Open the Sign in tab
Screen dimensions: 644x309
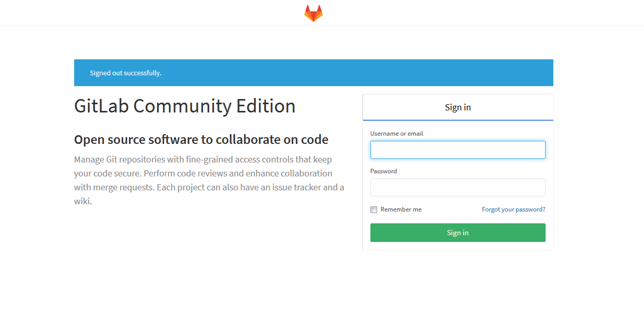click(458, 107)
